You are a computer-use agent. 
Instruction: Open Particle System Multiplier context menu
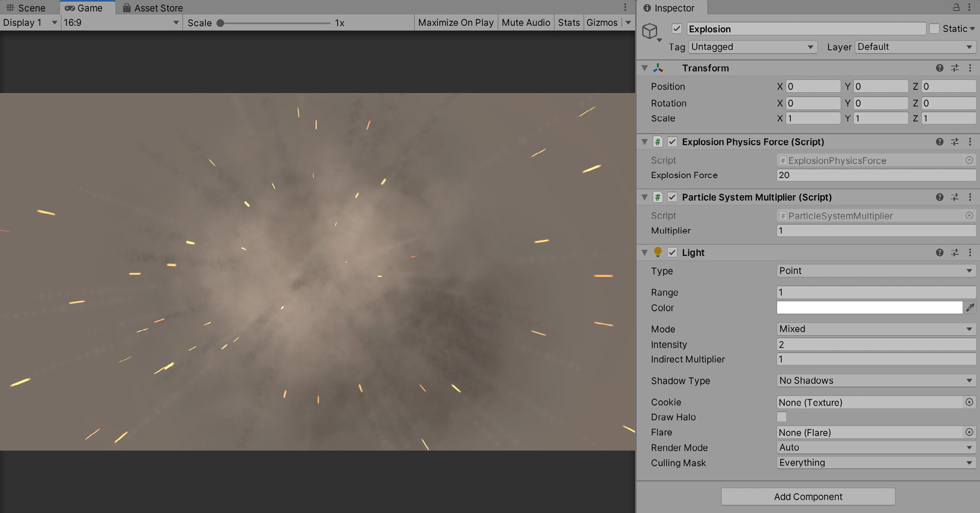970,198
